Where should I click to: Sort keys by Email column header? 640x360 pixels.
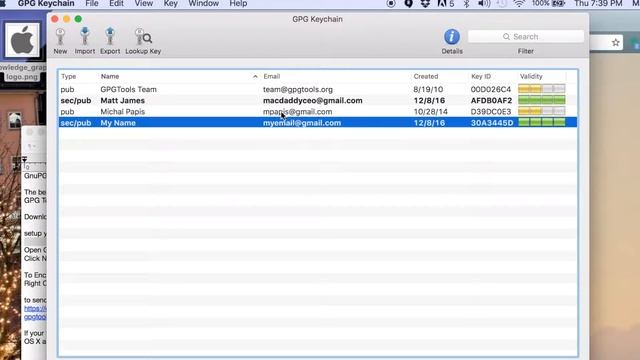(x=271, y=76)
